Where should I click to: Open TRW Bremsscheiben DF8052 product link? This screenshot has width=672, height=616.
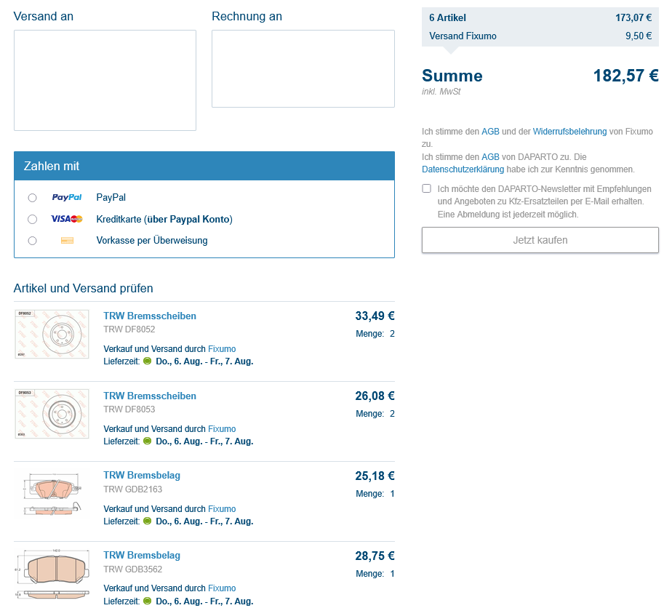tap(150, 316)
